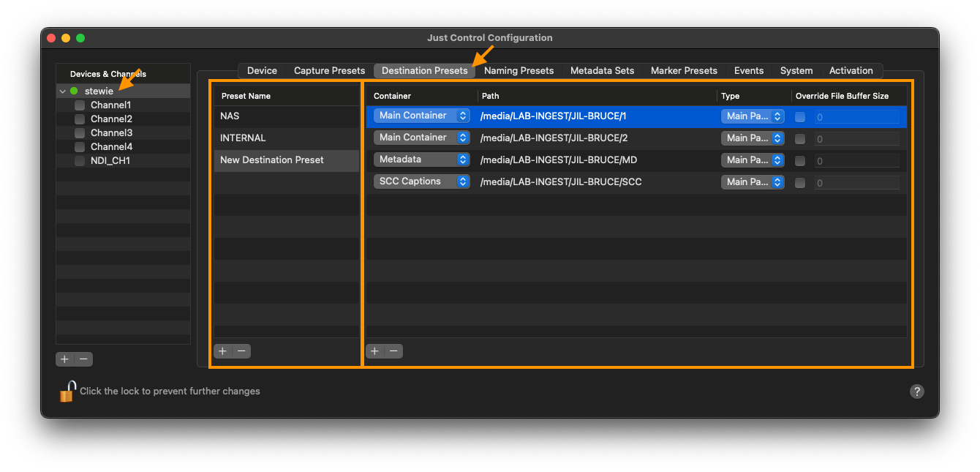Click the Container column header
The image size is (980, 472).
422,96
